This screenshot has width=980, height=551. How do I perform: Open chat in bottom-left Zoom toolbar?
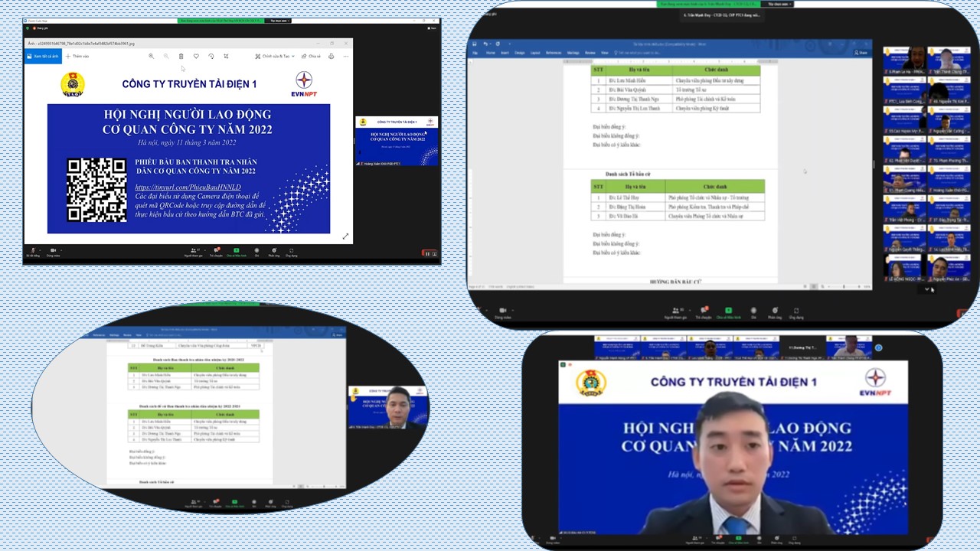point(216,503)
